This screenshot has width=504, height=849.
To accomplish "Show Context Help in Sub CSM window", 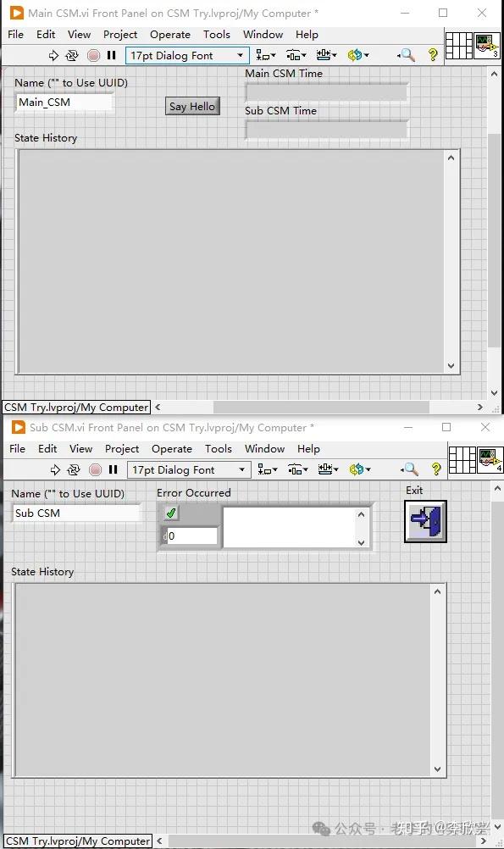I will click(x=435, y=469).
